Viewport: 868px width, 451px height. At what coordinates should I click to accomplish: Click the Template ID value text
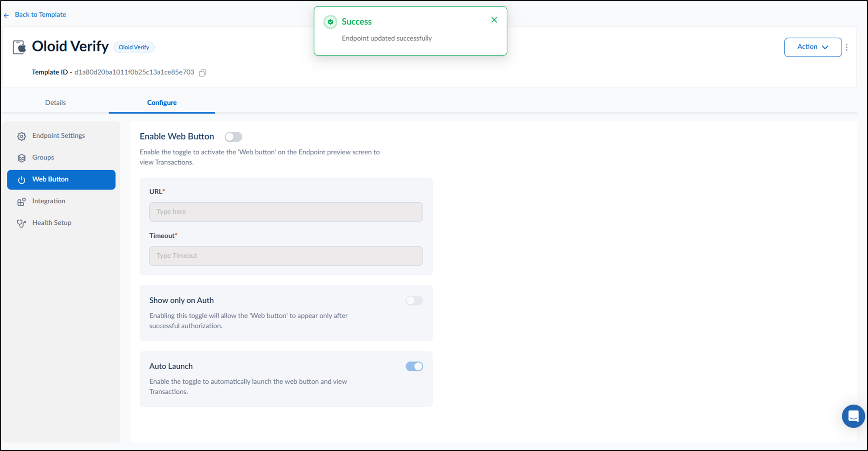click(134, 72)
